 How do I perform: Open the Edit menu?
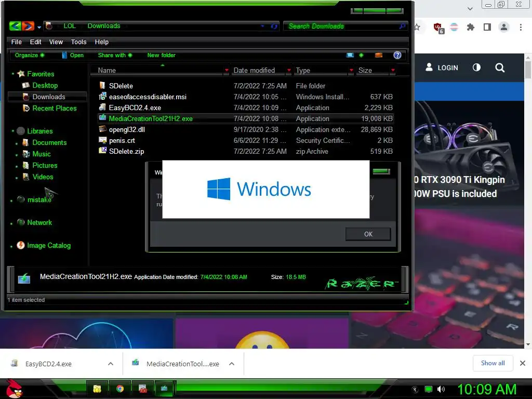tap(35, 42)
